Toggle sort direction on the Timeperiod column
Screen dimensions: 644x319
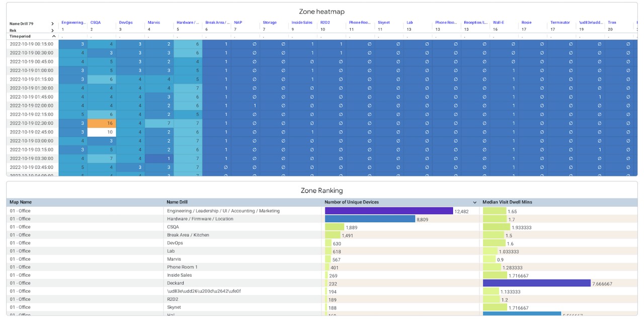click(54, 36)
